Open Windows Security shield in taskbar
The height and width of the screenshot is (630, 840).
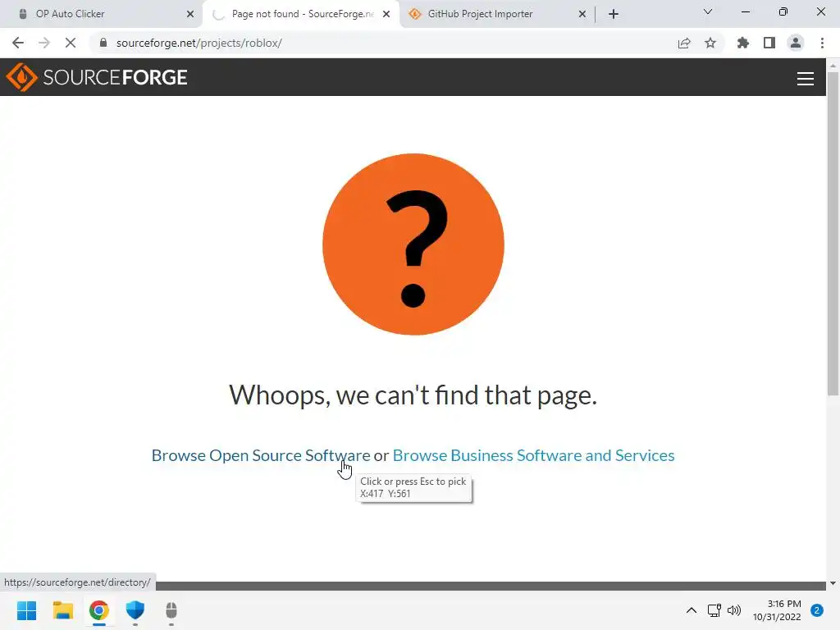[135, 610]
